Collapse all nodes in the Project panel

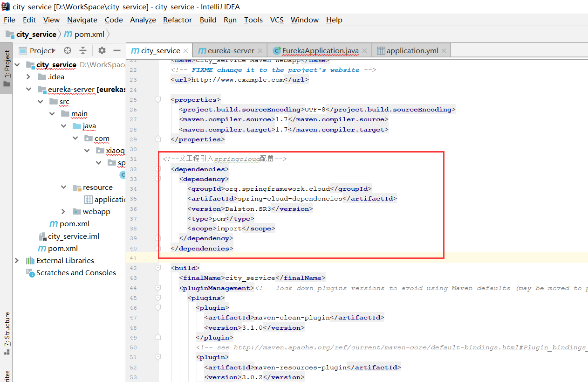[83, 50]
